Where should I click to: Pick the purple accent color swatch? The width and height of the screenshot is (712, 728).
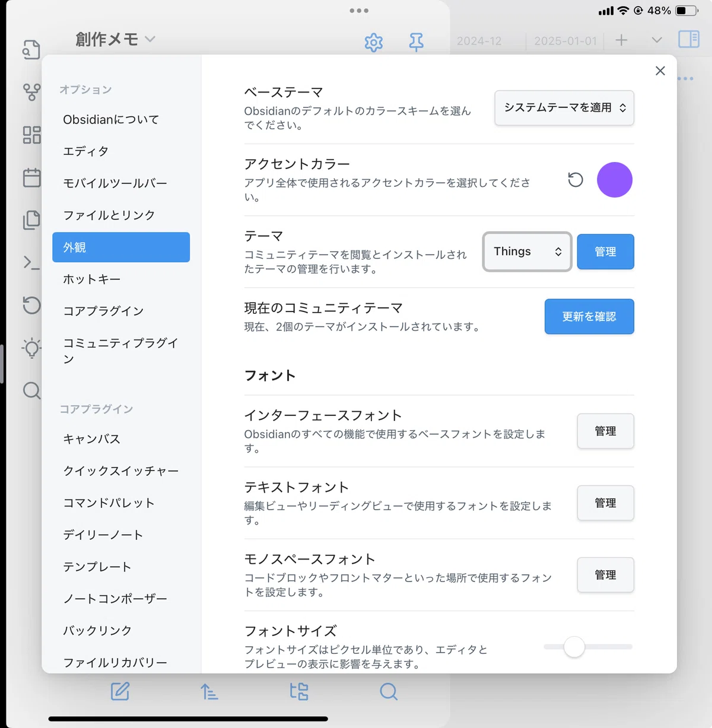pos(615,180)
